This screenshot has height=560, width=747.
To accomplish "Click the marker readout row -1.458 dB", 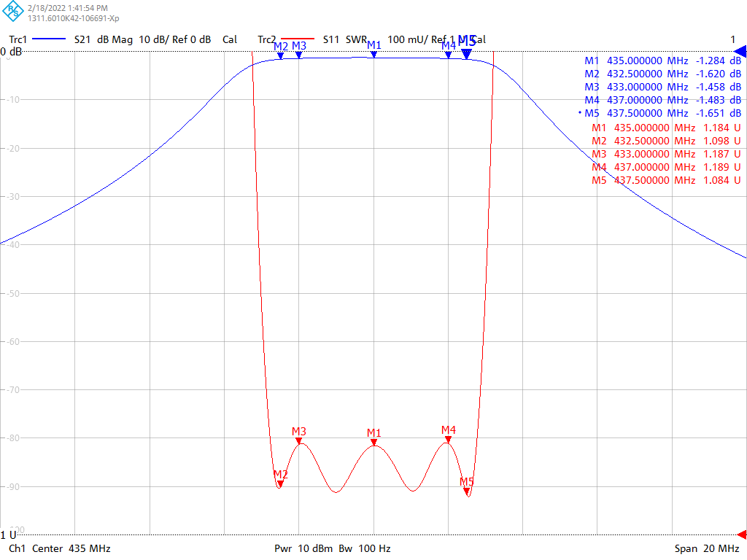I will coord(662,87).
